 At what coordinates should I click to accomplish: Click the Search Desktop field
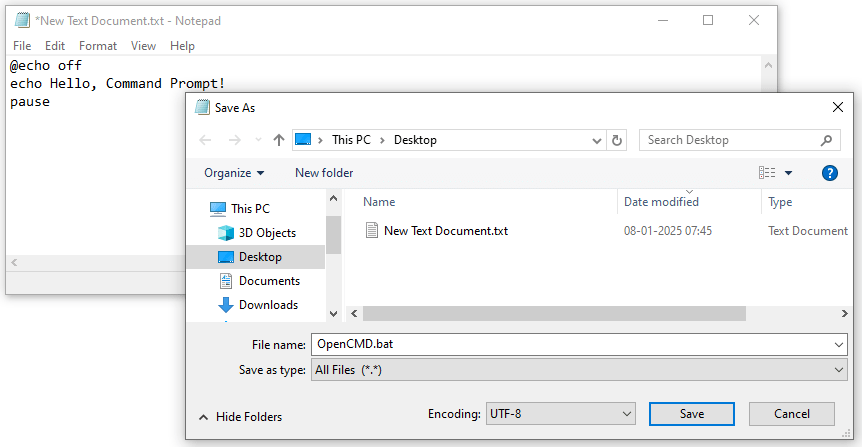(x=739, y=140)
